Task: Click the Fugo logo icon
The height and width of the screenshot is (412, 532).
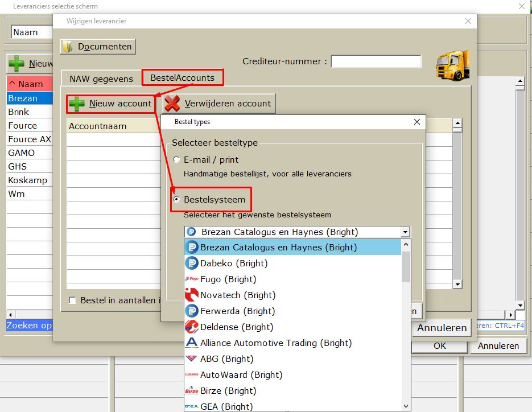Action: coord(192,279)
